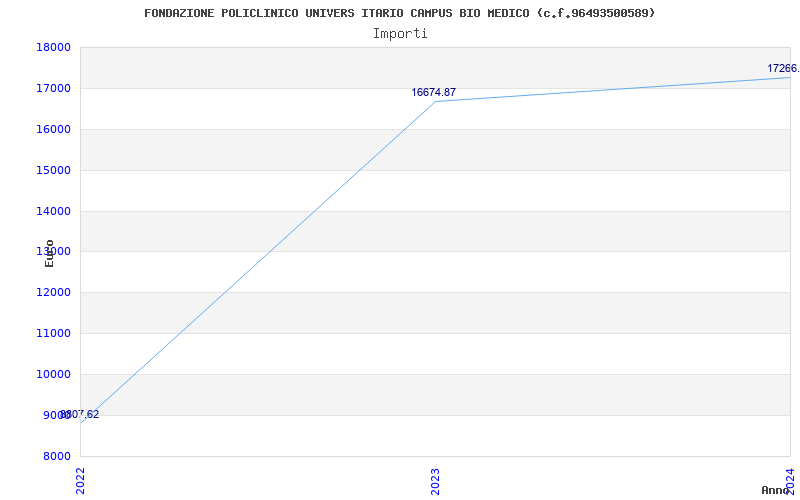Viewport: 800px width, 500px height.
Task: Select the 17000 y-axis label
Action: pyautogui.click(x=53, y=88)
